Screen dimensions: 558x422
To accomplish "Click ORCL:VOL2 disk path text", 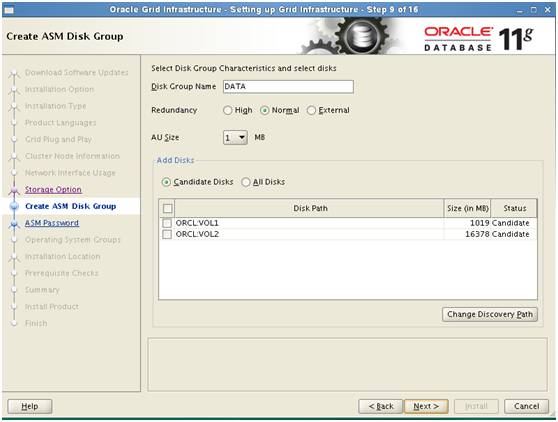I will pos(197,234).
